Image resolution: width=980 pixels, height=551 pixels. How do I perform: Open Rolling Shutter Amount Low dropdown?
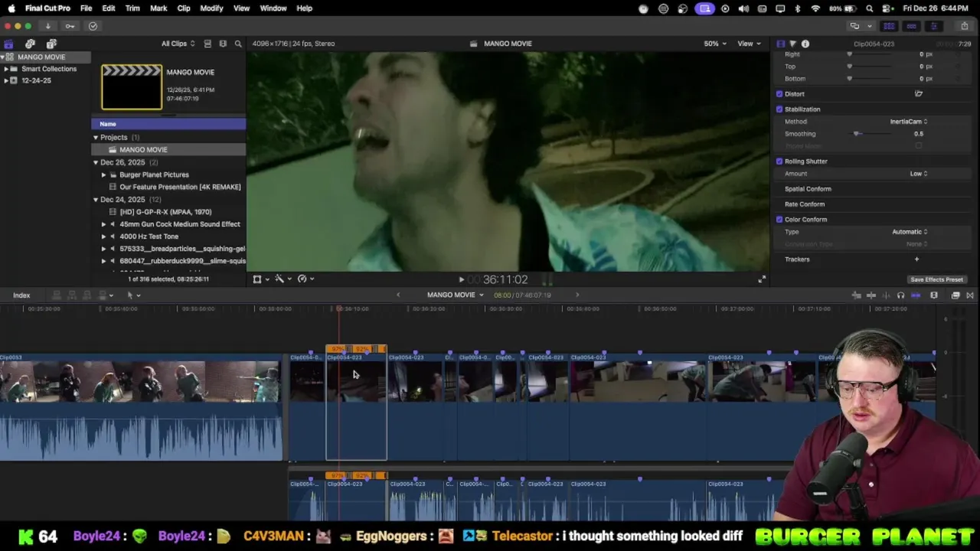coord(919,174)
